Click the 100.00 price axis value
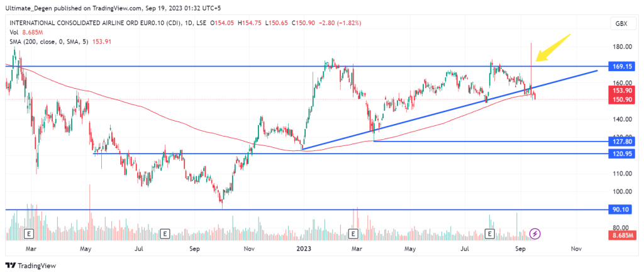 623,191
